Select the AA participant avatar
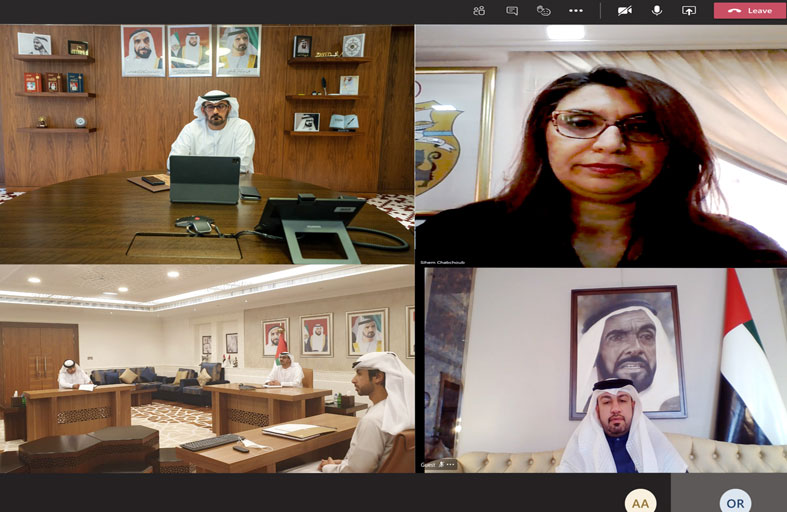This screenshot has width=787, height=512. coord(640,502)
